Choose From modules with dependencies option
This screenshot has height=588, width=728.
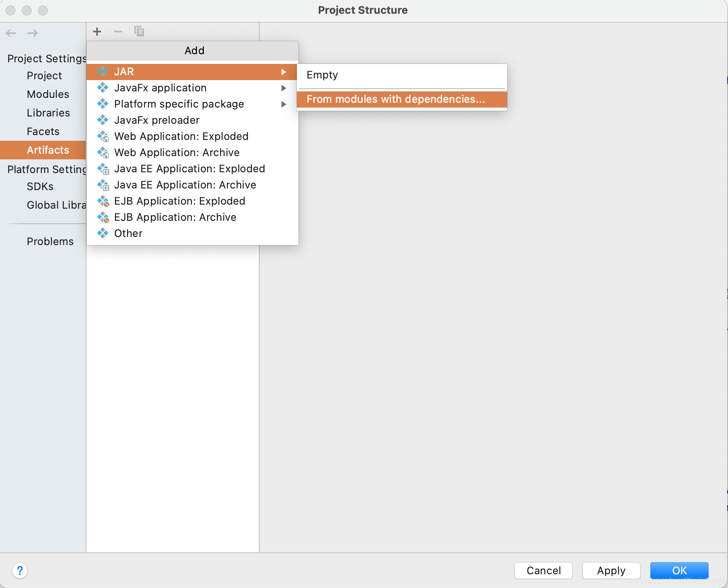402,99
